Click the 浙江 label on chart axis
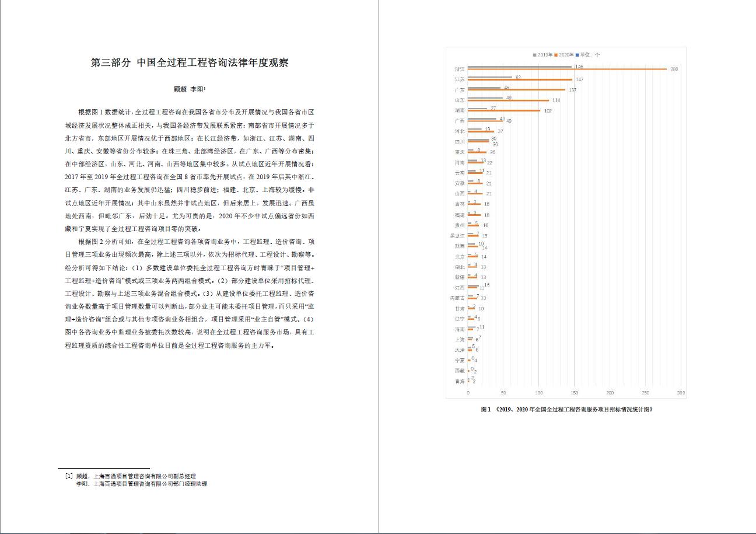The width and height of the screenshot is (756, 534). click(460, 69)
